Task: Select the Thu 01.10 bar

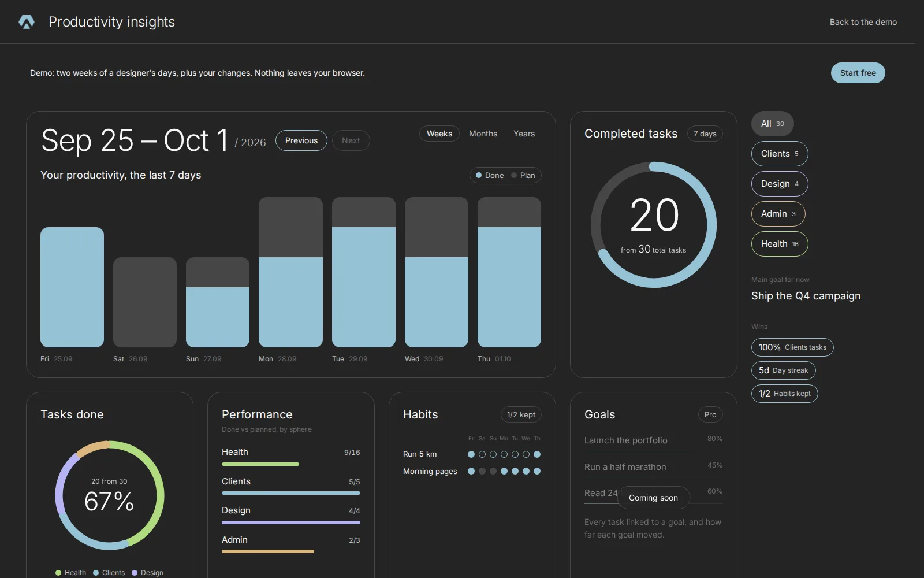Action: pos(509,272)
